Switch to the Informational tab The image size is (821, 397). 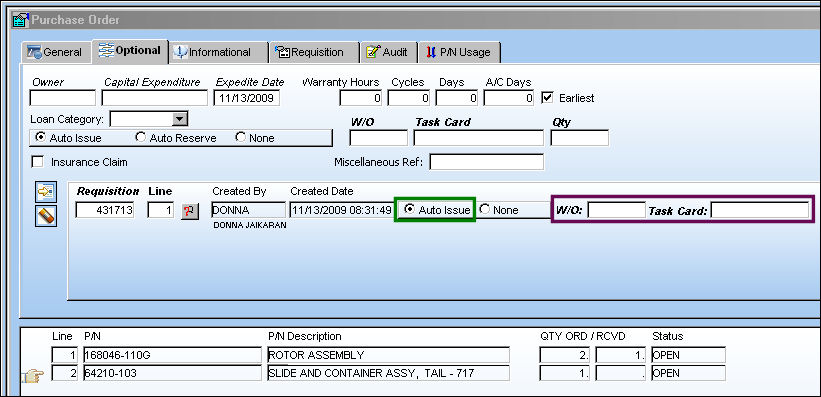[x=218, y=52]
